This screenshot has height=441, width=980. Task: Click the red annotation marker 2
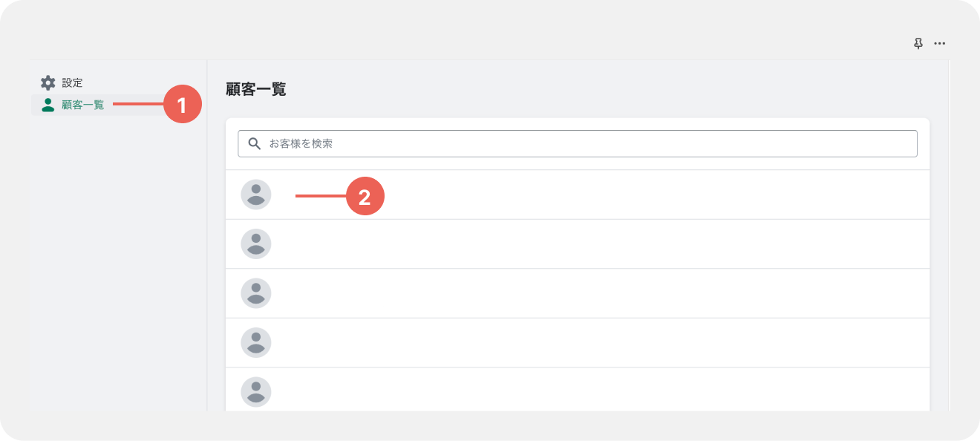[365, 196]
